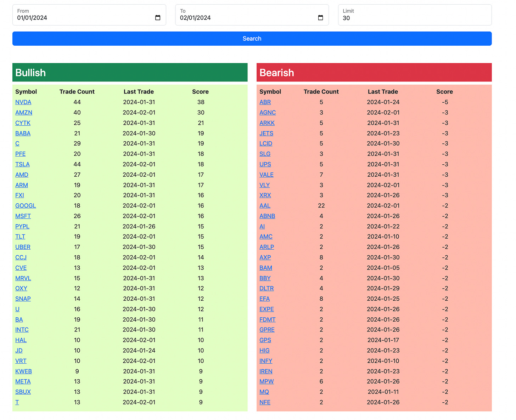Screen dimensions: 516x420
Task: Select the Bearish section heading
Action: [x=277, y=73]
